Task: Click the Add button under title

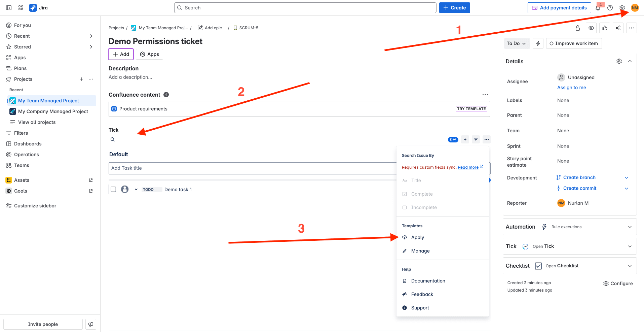Action: tap(121, 54)
